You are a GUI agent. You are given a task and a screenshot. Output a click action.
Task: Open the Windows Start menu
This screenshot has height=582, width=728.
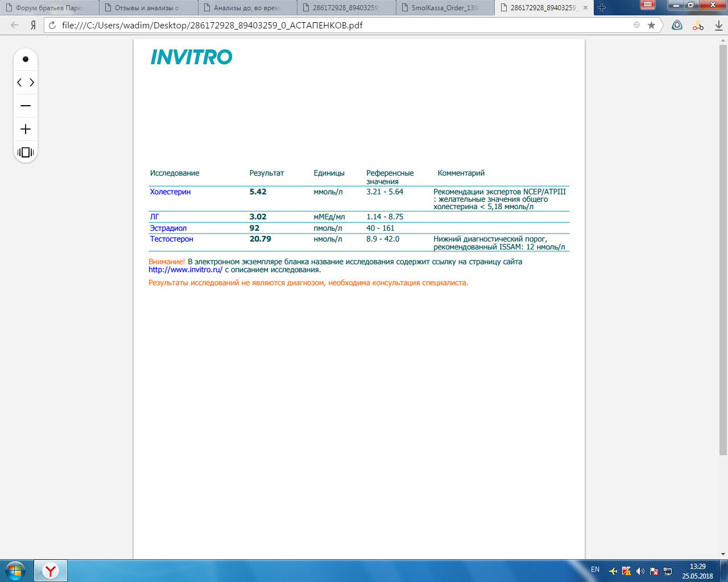click(x=15, y=570)
